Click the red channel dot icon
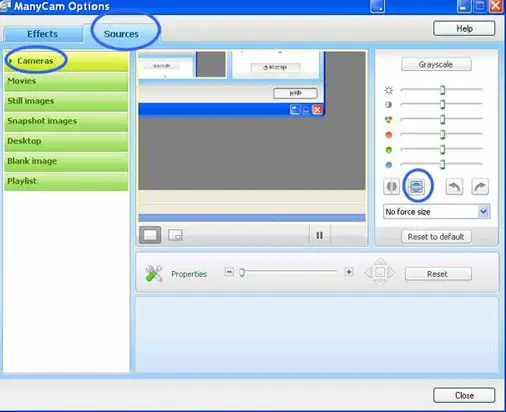 click(x=388, y=135)
